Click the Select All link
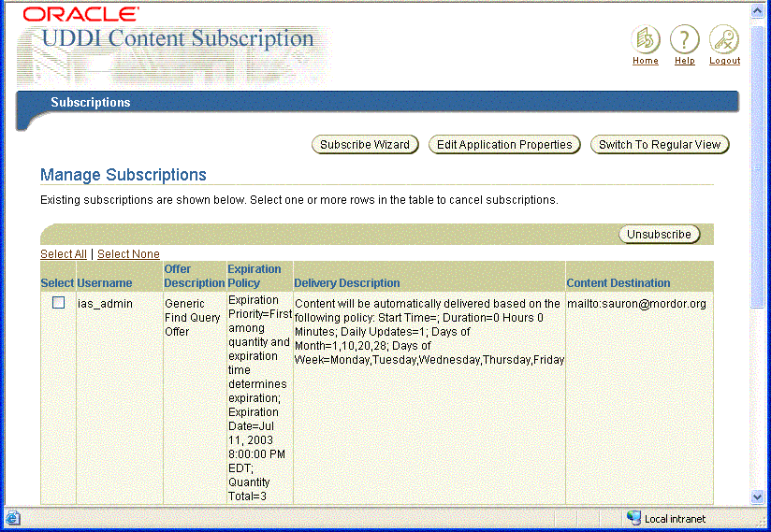 [64, 254]
